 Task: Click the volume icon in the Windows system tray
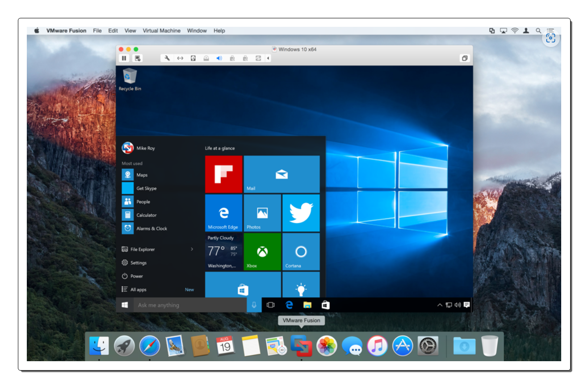pyautogui.click(x=458, y=305)
